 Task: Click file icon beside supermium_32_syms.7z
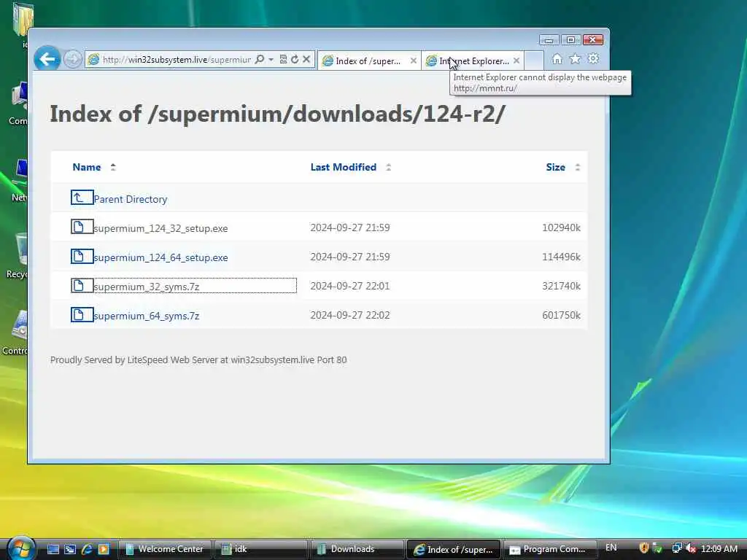[x=82, y=285]
